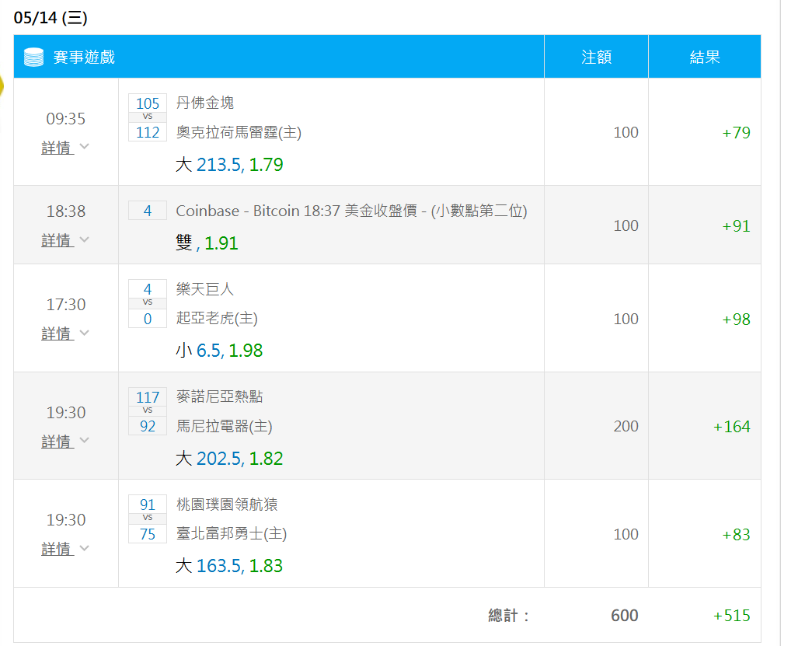Open 詳情 link for the 麥諾尼亞熱點 bet
The height and width of the screenshot is (646, 812).
click(x=57, y=442)
